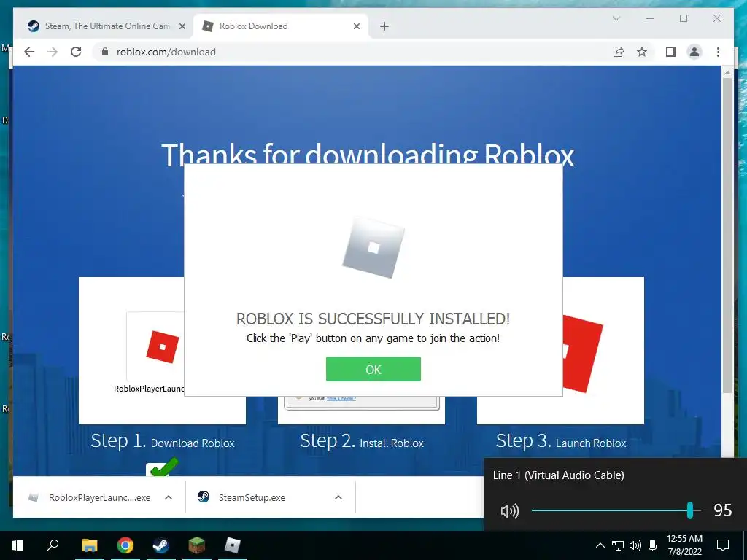Adjust the Line 1 volume slider
This screenshot has width=747, height=560.
coord(616,510)
